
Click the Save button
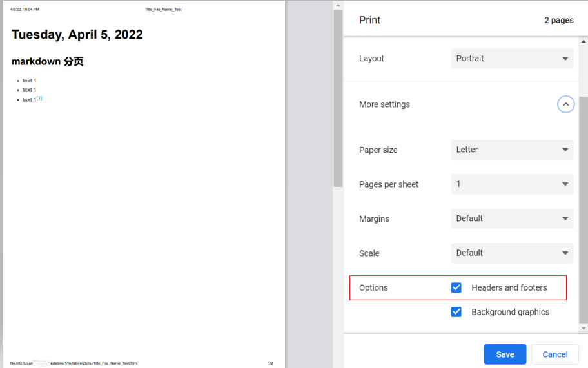point(505,354)
